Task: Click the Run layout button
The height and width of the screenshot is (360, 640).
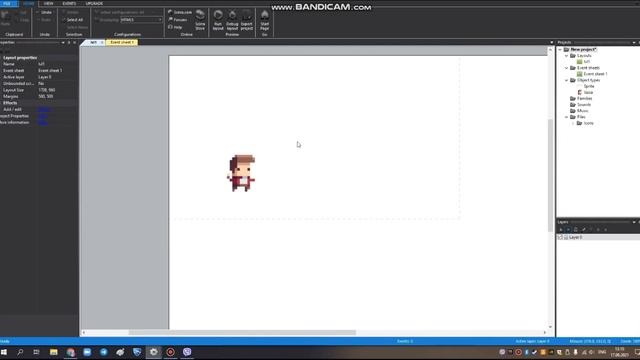Action: pyautogui.click(x=218, y=20)
